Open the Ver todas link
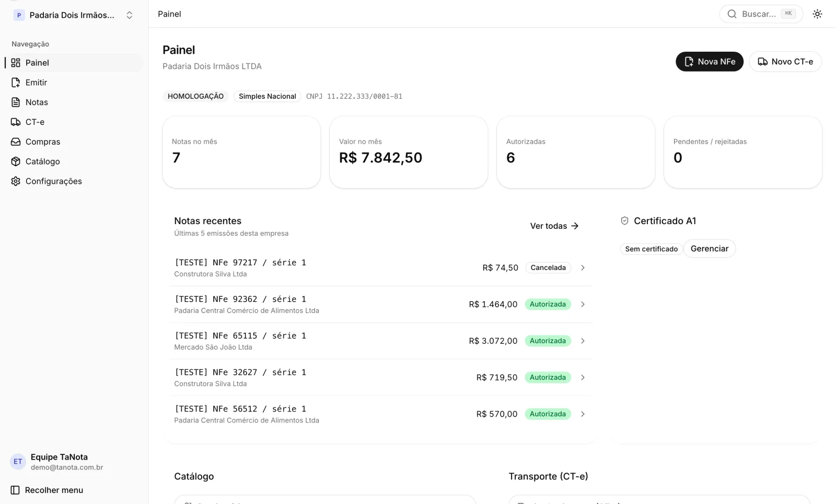The height and width of the screenshot is (504, 836). point(554,226)
